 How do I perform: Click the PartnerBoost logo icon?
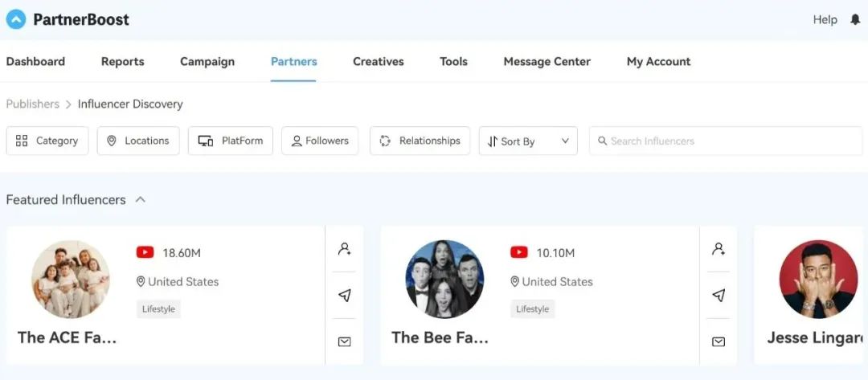pos(16,19)
